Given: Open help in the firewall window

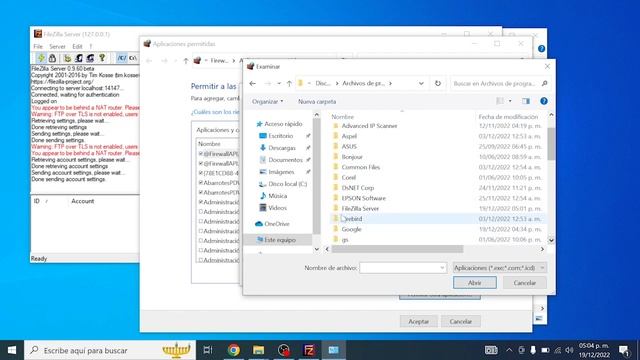Looking at the screenshot, I should click(x=541, y=49).
